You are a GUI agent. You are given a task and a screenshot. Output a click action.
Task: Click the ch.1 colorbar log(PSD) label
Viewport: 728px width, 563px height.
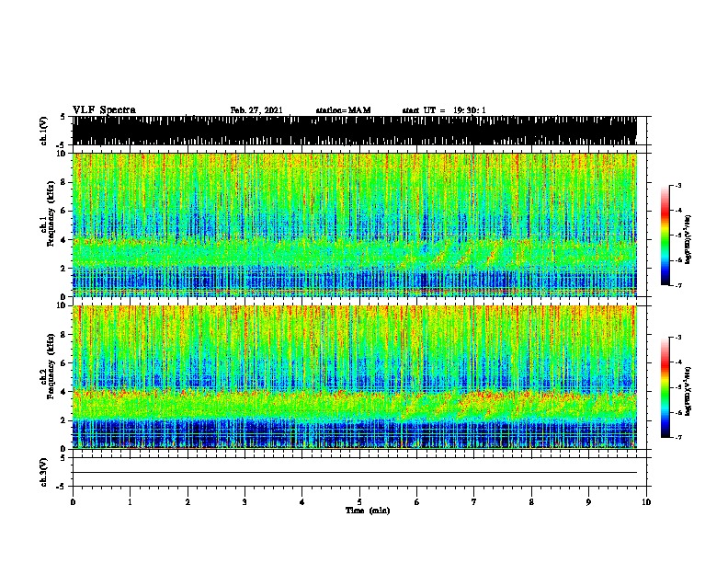(688, 239)
